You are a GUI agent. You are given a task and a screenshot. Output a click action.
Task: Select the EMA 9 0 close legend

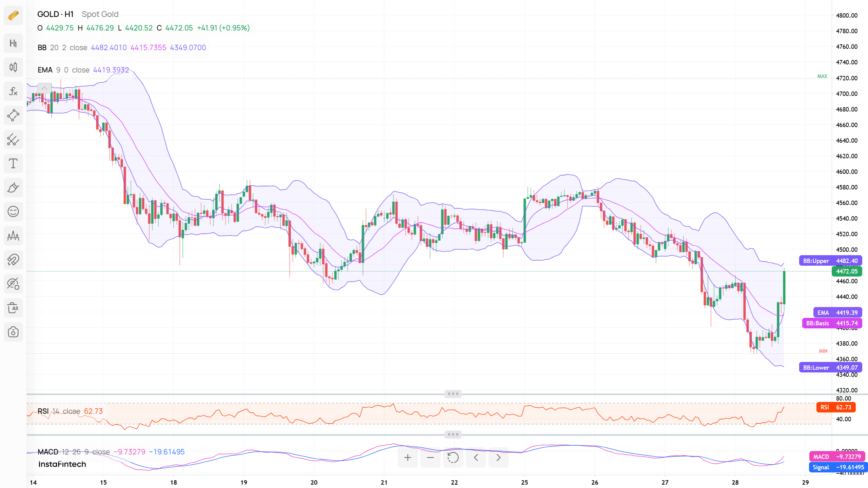coord(83,70)
